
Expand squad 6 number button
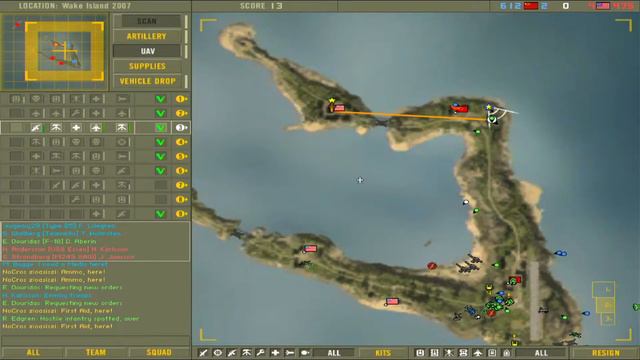[x=182, y=171]
